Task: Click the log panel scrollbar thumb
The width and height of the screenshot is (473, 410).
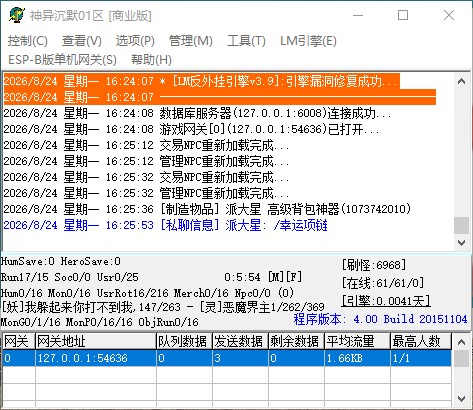Action: [x=461, y=225]
